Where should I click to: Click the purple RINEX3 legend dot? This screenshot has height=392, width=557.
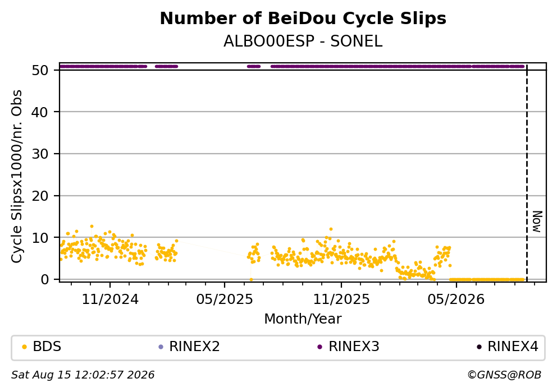[x=319, y=347]
